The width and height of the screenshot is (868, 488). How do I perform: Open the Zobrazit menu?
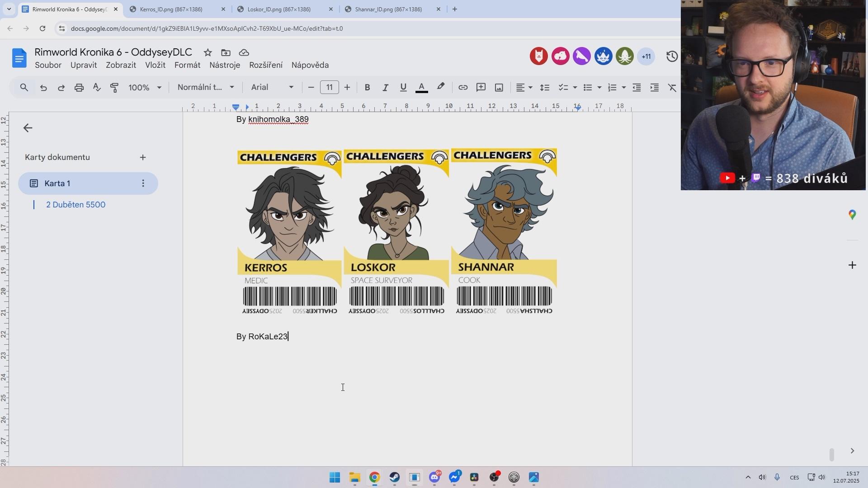point(121,65)
